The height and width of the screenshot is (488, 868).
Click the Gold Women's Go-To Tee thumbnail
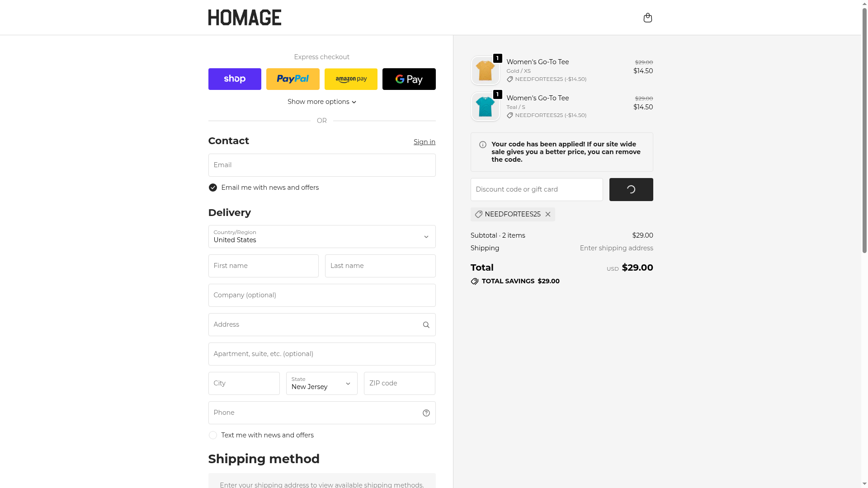pyautogui.click(x=485, y=70)
